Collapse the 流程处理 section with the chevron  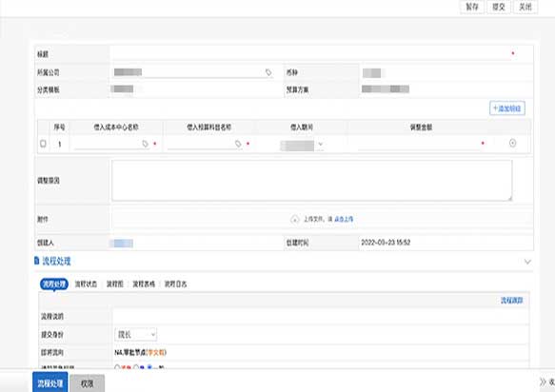click(x=527, y=262)
